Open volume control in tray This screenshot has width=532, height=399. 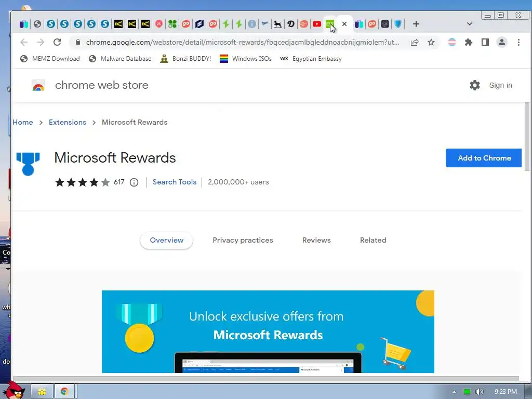coord(479,392)
